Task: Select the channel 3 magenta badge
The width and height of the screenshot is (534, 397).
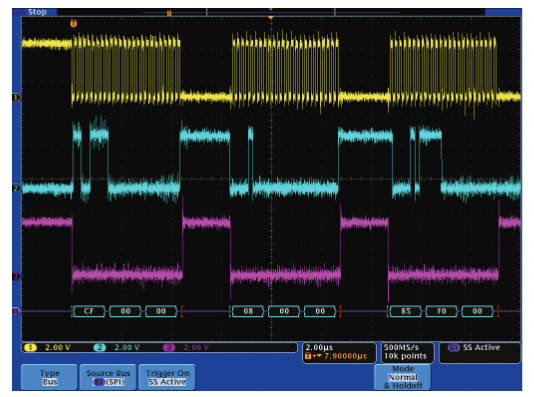Action: [169, 347]
